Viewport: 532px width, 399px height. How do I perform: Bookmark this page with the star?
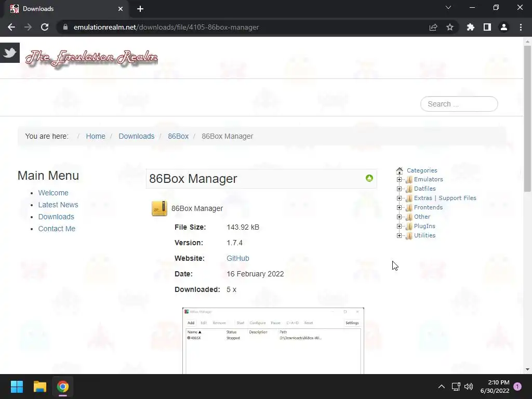pyautogui.click(x=450, y=27)
